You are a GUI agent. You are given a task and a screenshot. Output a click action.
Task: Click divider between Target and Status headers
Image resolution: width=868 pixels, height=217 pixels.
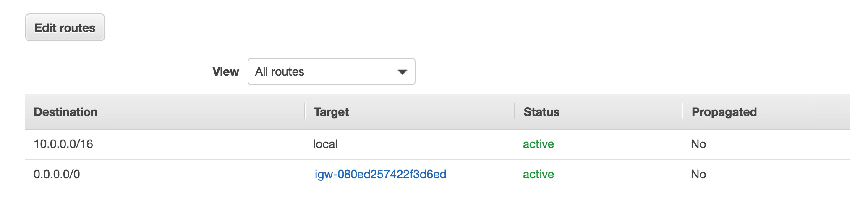[515, 112]
